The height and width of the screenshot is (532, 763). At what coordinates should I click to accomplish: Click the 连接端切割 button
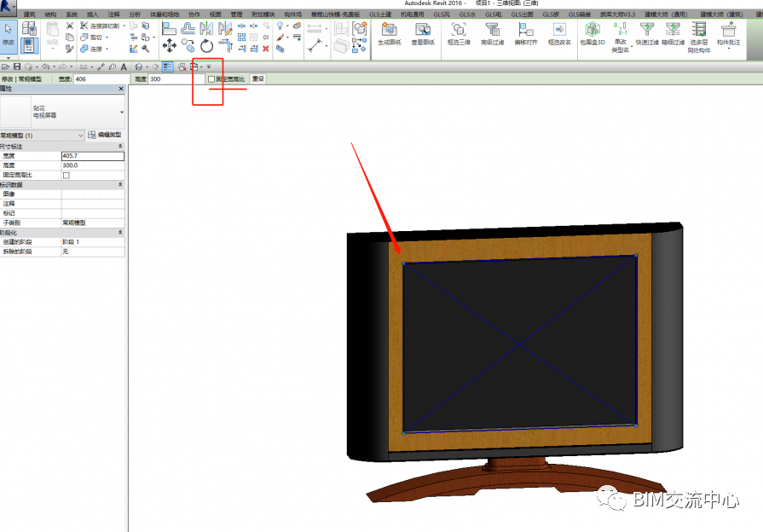(x=100, y=26)
